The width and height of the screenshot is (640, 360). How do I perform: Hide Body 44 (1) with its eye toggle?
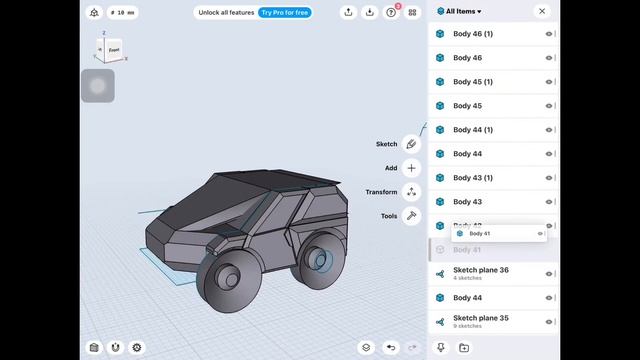[x=549, y=130]
